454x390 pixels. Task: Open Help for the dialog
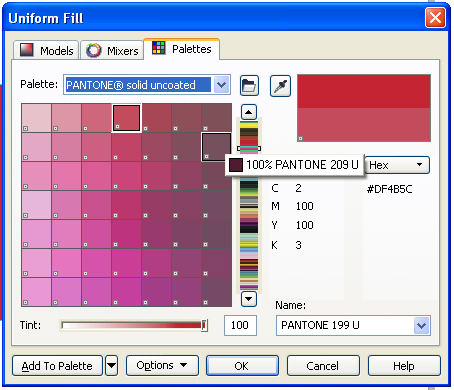pyautogui.click(x=404, y=366)
